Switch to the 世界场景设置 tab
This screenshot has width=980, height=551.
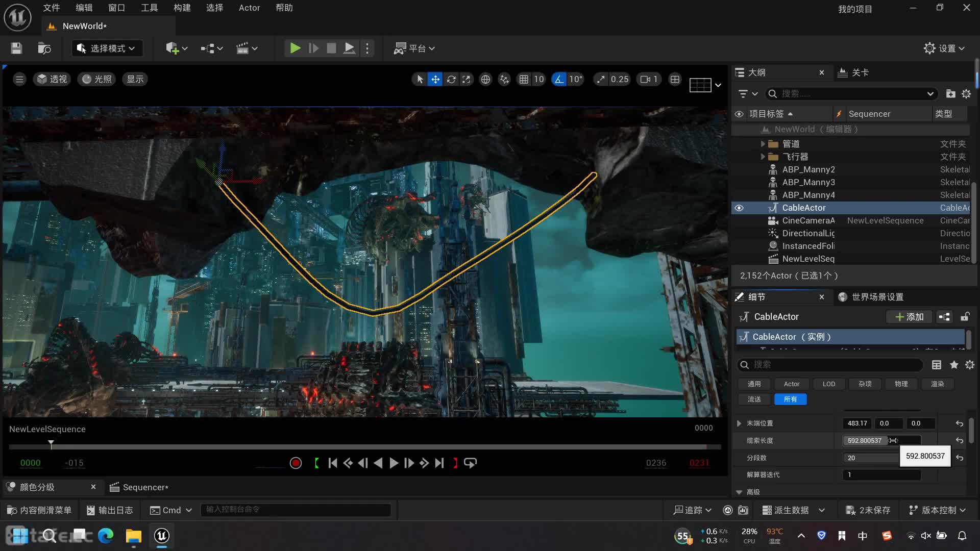871,297
